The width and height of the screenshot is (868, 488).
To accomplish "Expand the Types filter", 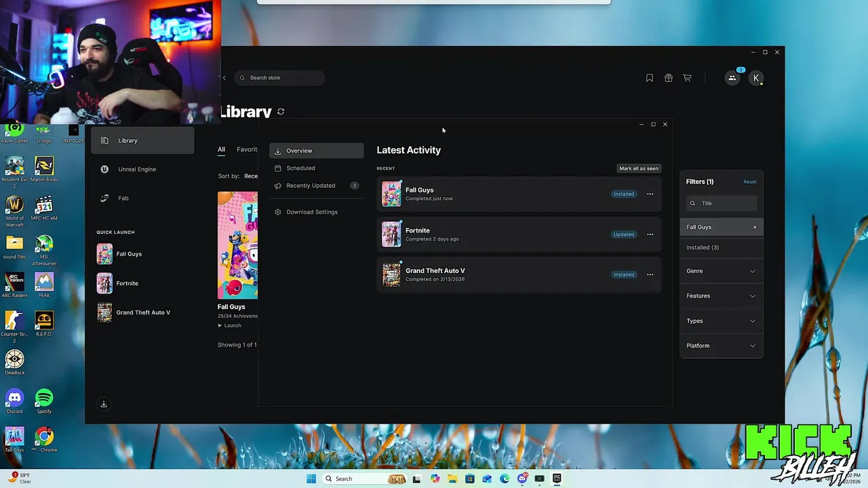I will click(722, 321).
